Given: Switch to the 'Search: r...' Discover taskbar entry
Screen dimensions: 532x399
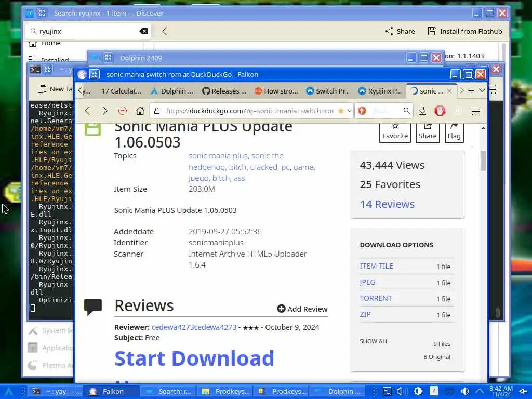Looking at the screenshot, I should [168, 392].
